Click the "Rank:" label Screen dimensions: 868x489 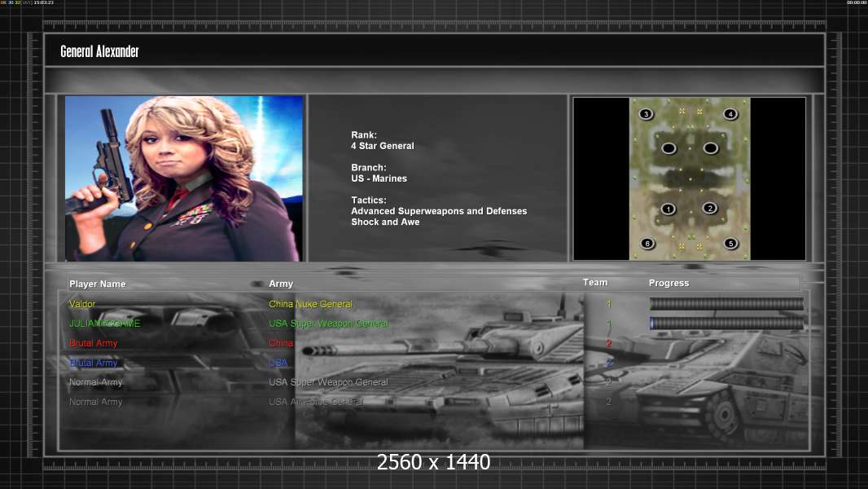(364, 135)
